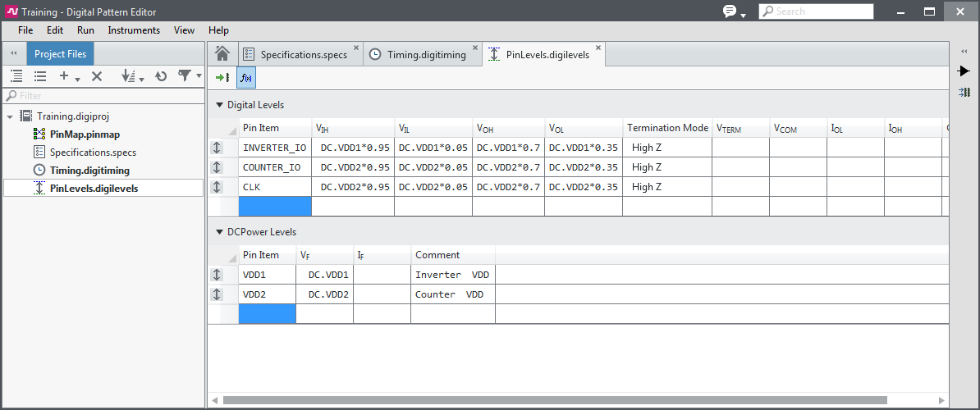Image resolution: width=980 pixels, height=410 pixels.
Task: Expand the right side panel chevrons
Action: (964, 51)
